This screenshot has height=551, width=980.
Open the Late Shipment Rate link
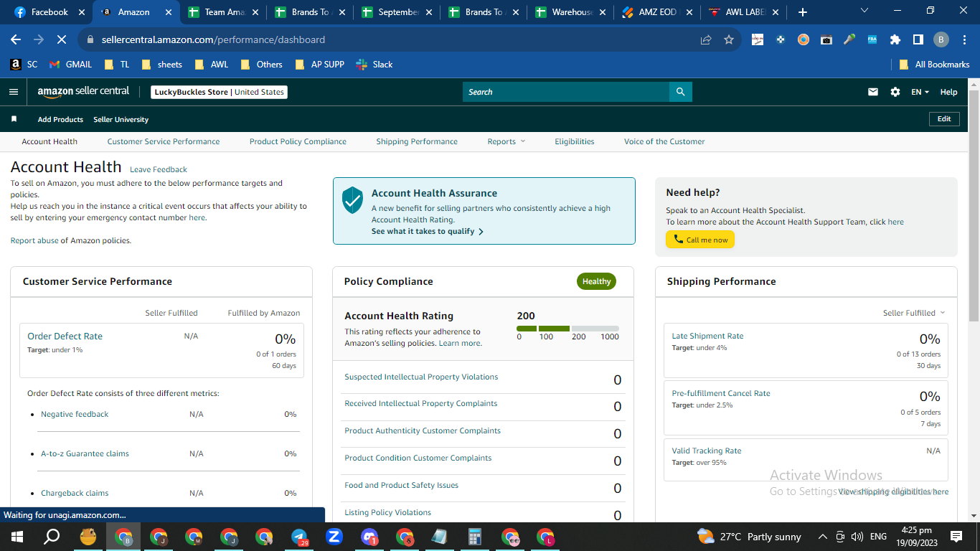[707, 336]
